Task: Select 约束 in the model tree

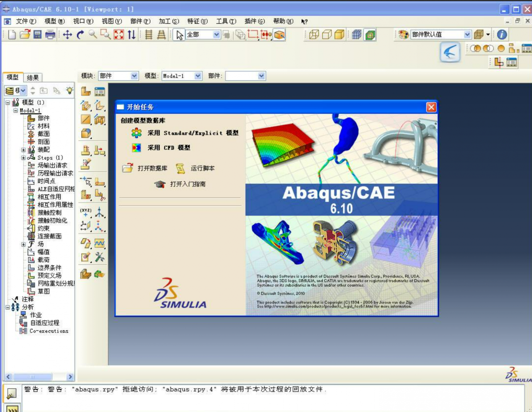Action: click(x=43, y=229)
